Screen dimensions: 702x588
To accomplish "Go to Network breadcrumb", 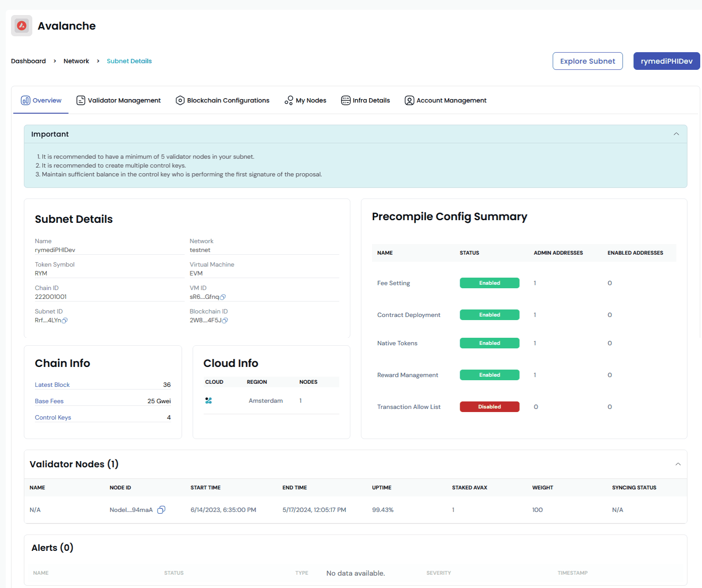I will 76,61.
